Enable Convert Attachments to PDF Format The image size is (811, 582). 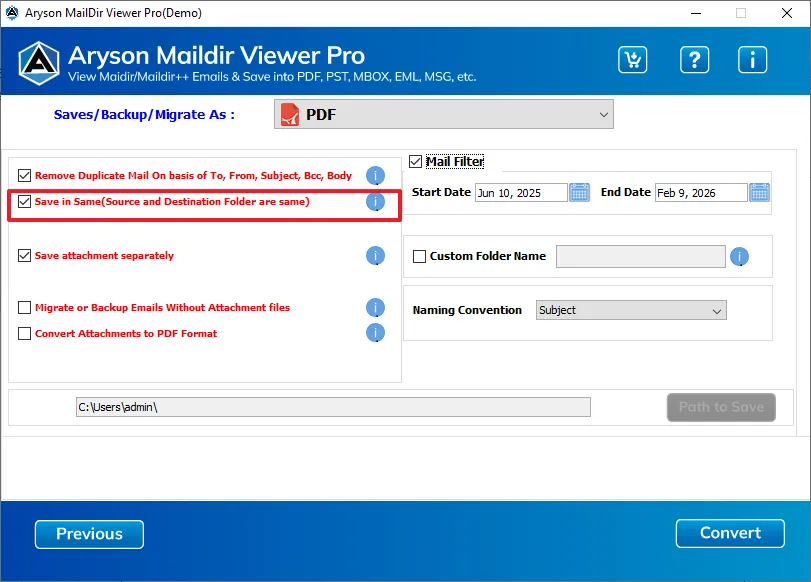(x=24, y=334)
